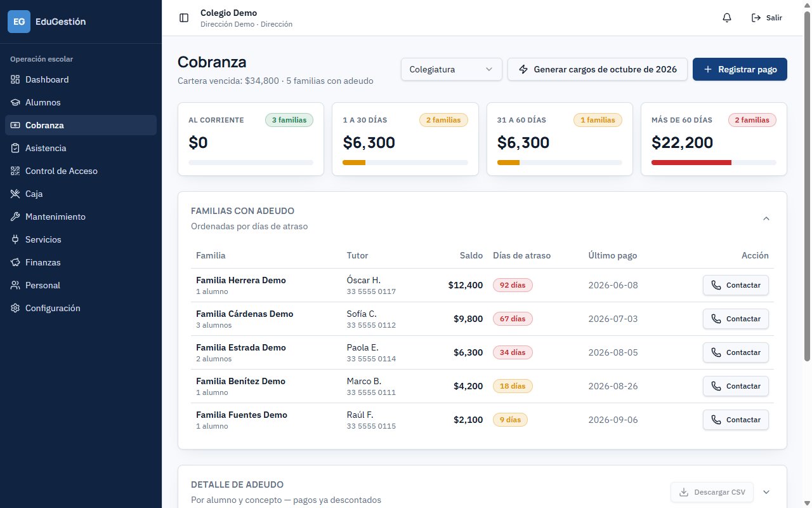Contact Familia Estrada Demo
Viewport: 812px width, 508px height.
click(736, 352)
